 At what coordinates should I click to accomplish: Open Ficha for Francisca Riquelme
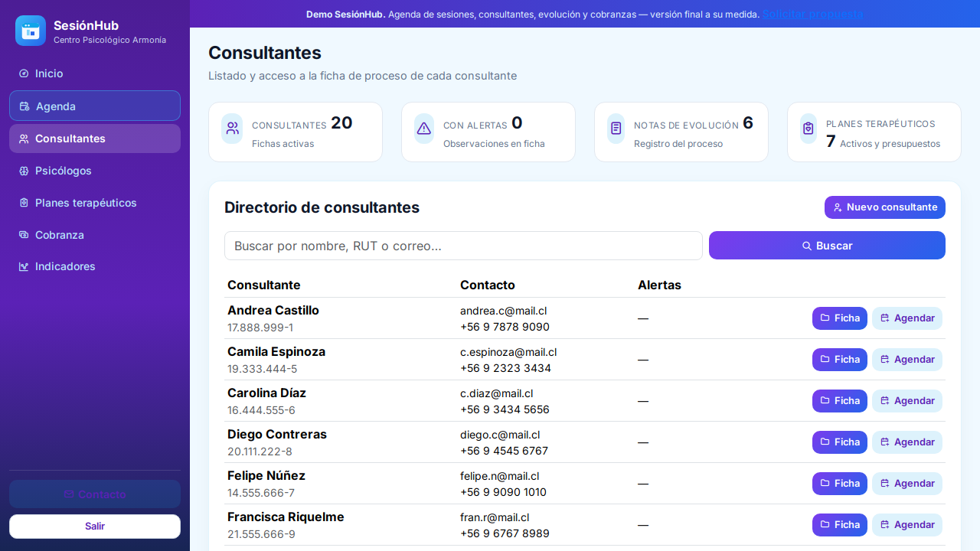click(x=840, y=525)
